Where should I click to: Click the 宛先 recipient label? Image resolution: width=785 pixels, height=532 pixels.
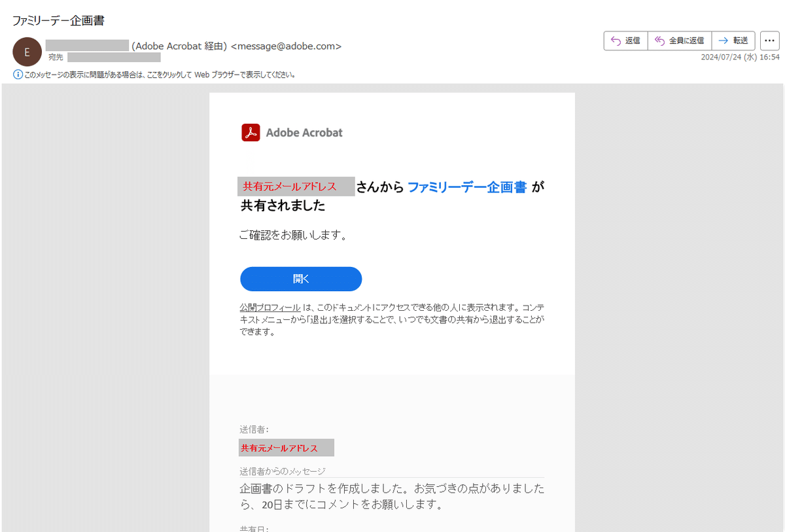point(56,58)
